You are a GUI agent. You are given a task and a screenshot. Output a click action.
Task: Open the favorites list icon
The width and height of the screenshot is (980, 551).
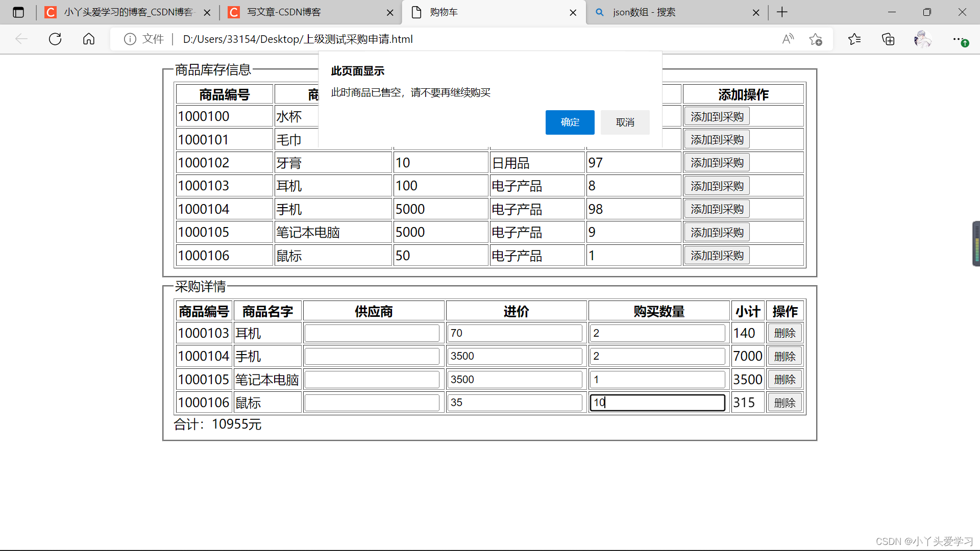[x=854, y=39]
